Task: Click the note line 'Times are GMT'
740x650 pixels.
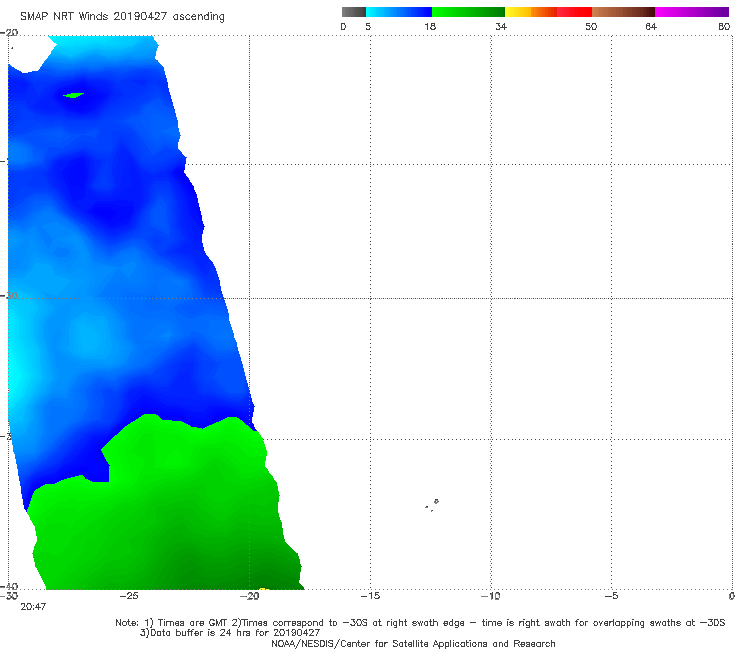Action: point(193,623)
